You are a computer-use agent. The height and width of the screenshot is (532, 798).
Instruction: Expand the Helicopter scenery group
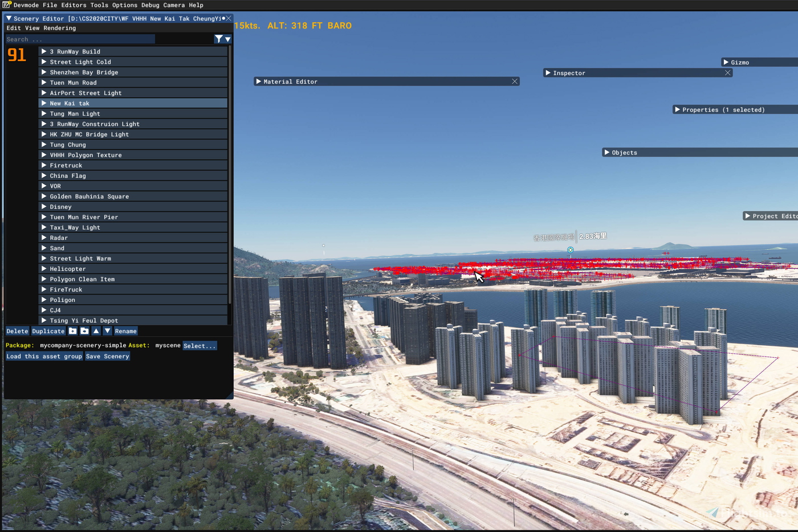[x=44, y=268]
